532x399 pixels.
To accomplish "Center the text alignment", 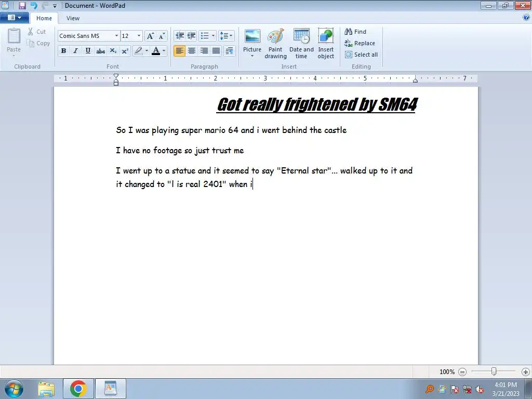I will 192,51.
